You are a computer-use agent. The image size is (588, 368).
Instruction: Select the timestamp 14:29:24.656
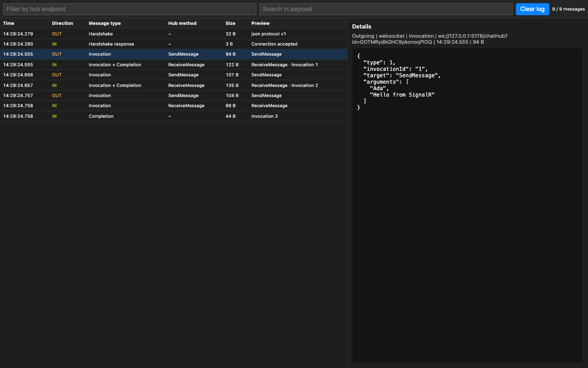tap(18, 75)
